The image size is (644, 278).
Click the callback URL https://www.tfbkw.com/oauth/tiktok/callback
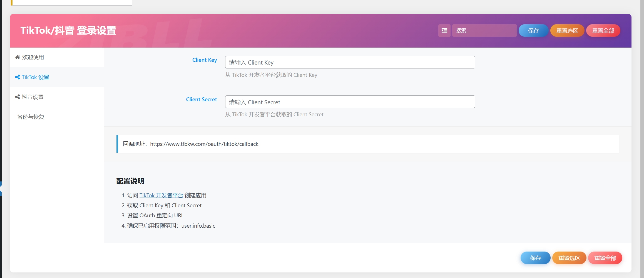tap(204, 144)
